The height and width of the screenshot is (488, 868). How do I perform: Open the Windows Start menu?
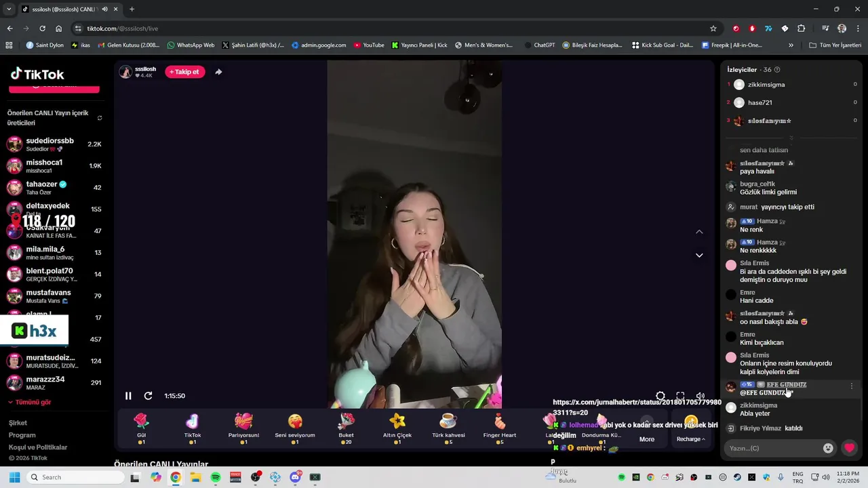(14, 477)
